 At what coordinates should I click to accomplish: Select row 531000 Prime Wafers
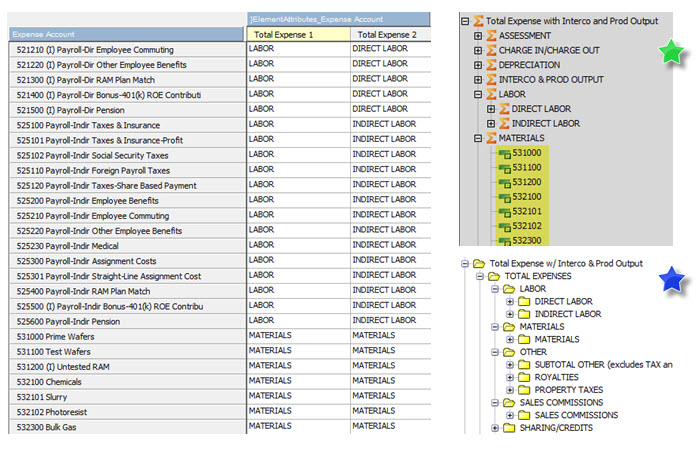[x=127, y=337]
